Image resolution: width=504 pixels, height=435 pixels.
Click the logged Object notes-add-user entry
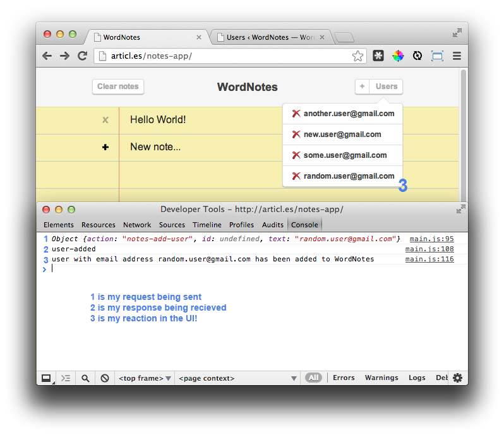(226, 239)
